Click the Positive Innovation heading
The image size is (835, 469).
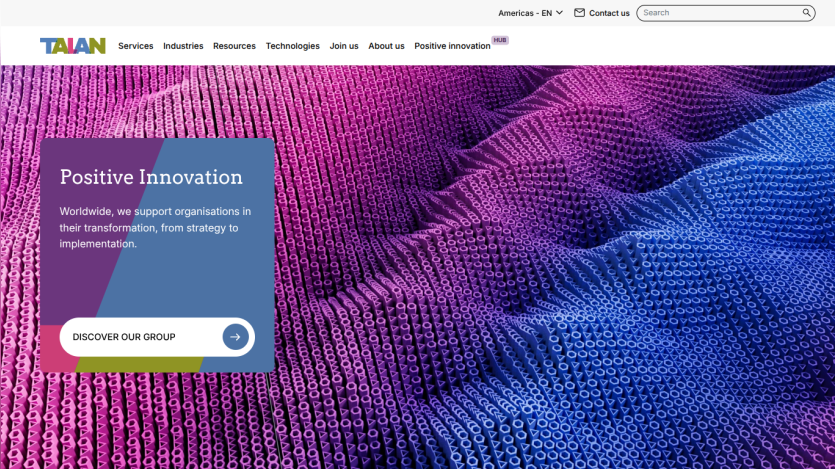(151, 177)
